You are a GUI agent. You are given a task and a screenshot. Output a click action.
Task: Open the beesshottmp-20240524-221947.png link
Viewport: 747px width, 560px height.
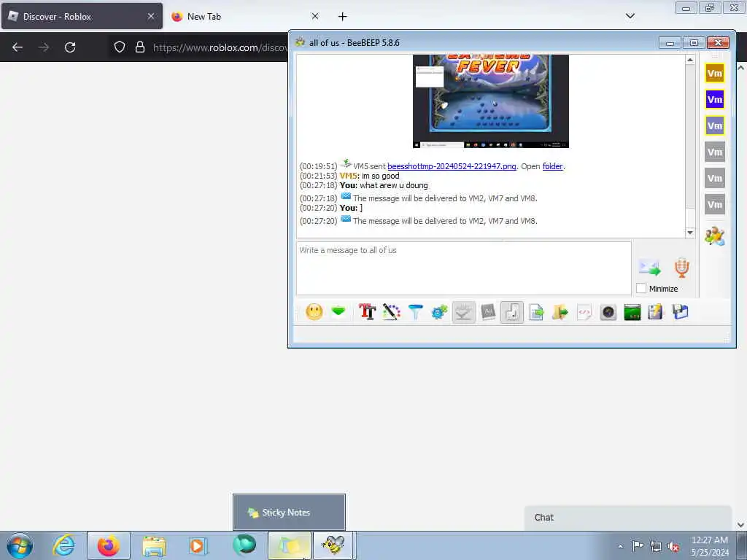tap(452, 166)
